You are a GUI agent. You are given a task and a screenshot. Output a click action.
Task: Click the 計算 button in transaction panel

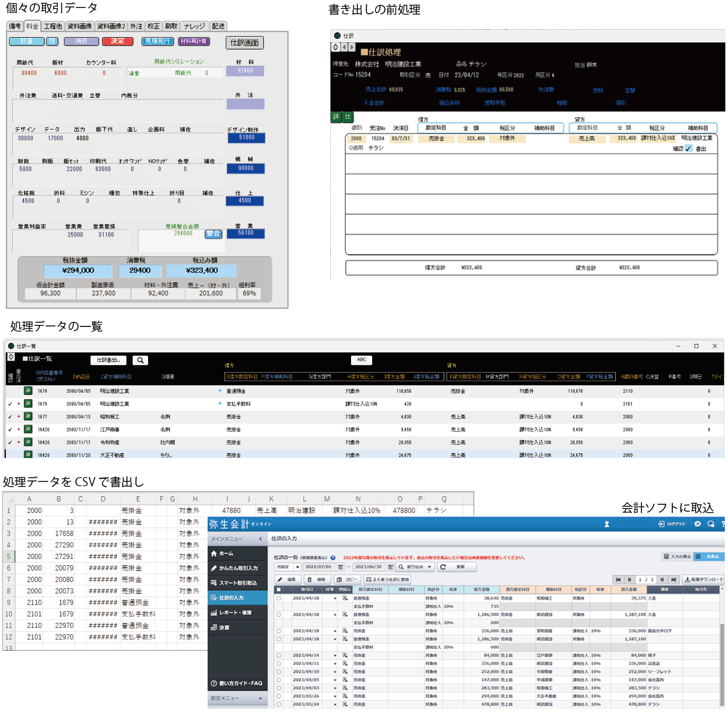pos(27,41)
